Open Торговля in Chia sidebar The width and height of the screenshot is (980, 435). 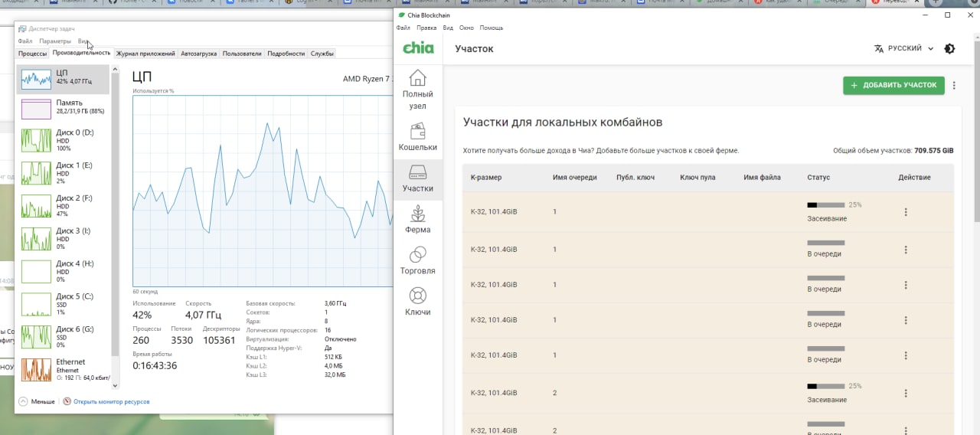pyautogui.click(x=417, y=261)
